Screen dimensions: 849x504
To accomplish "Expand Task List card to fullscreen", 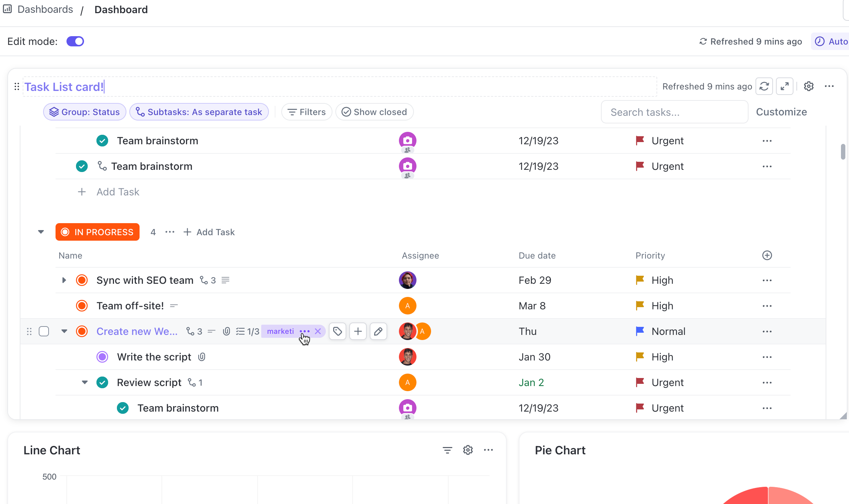I will [784, 87].
